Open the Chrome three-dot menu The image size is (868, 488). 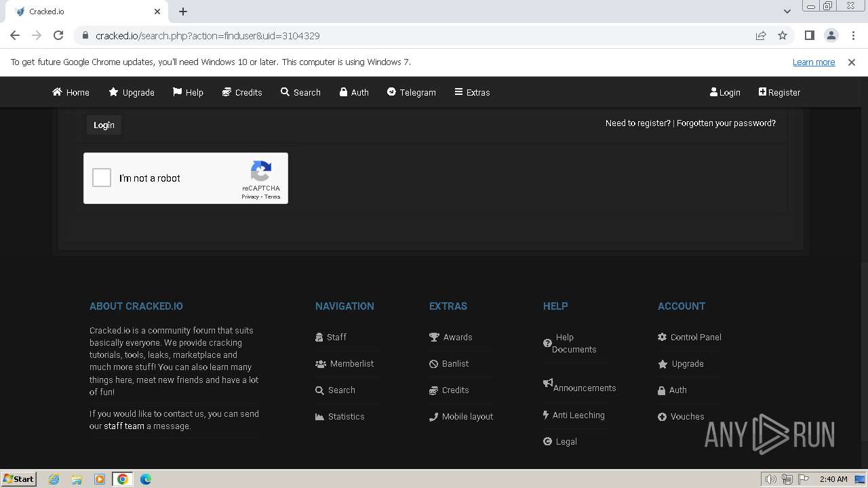coord(852,35)
